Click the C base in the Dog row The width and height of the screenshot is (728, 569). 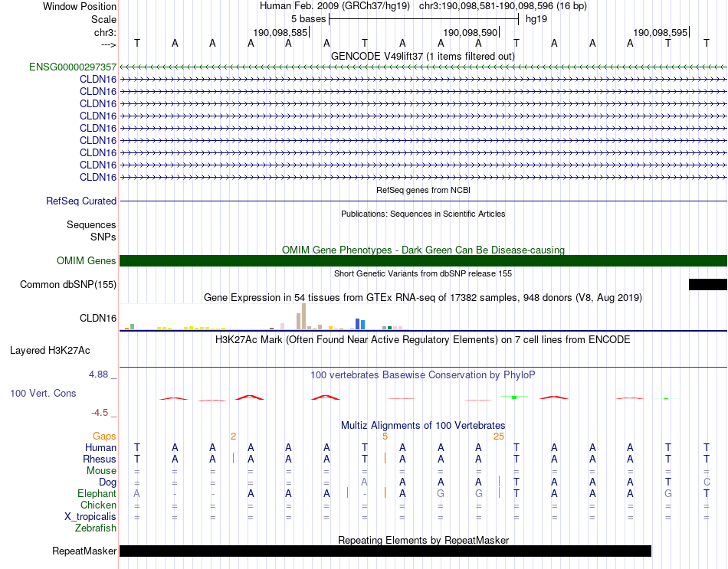click(x=707, y=482)
